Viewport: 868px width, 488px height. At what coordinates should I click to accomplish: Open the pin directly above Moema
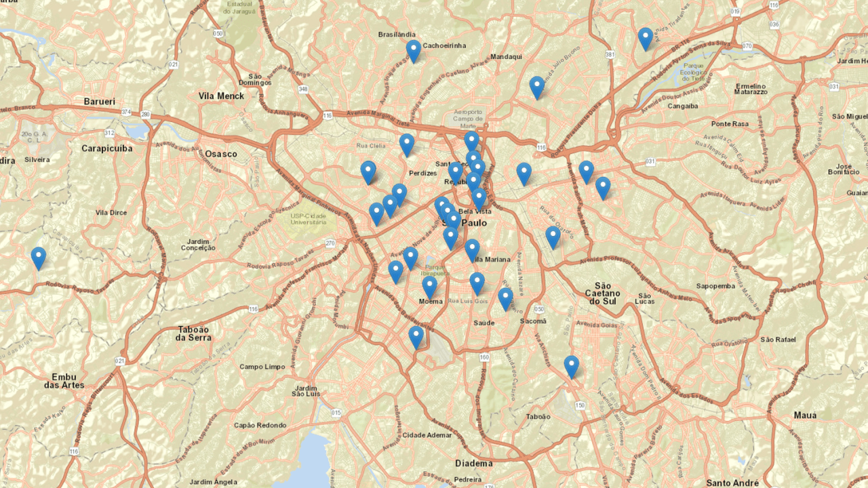(x=429, y=288)
